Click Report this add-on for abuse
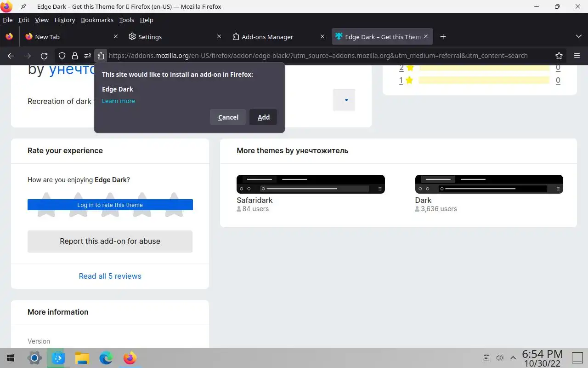The width and height of the screenshot is (588, 368). point(110,241)
